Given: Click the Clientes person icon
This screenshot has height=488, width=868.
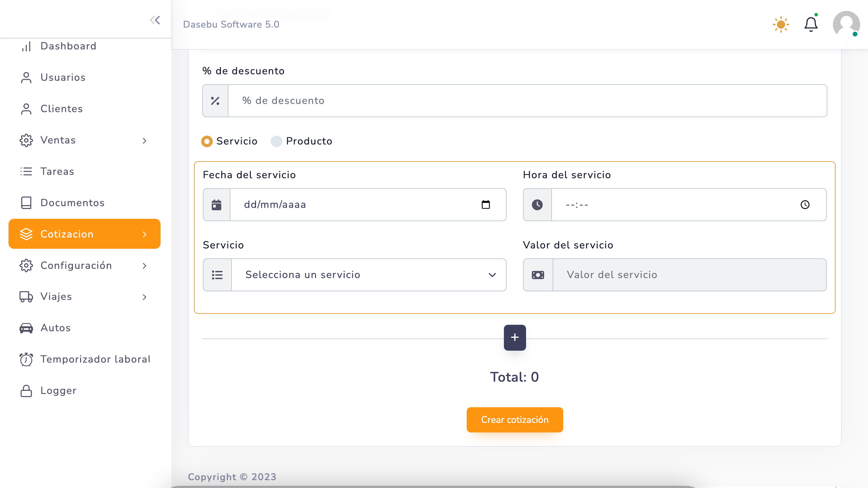Looking at the screenshot, I should 26,109.
